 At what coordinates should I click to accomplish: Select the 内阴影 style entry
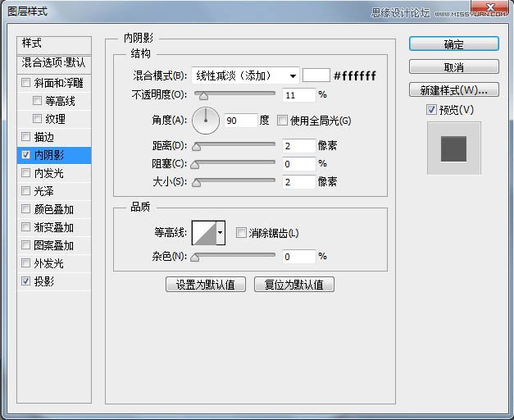54,155
